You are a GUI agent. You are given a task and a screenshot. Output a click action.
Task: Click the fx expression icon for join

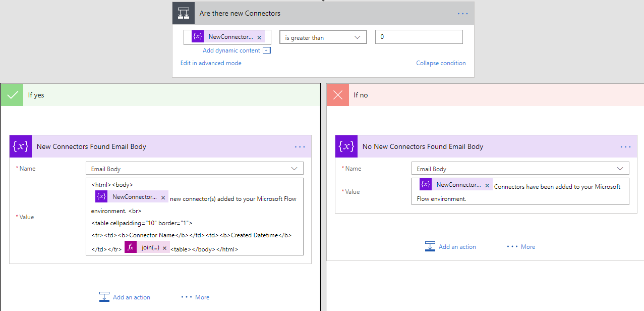point(131,247)
